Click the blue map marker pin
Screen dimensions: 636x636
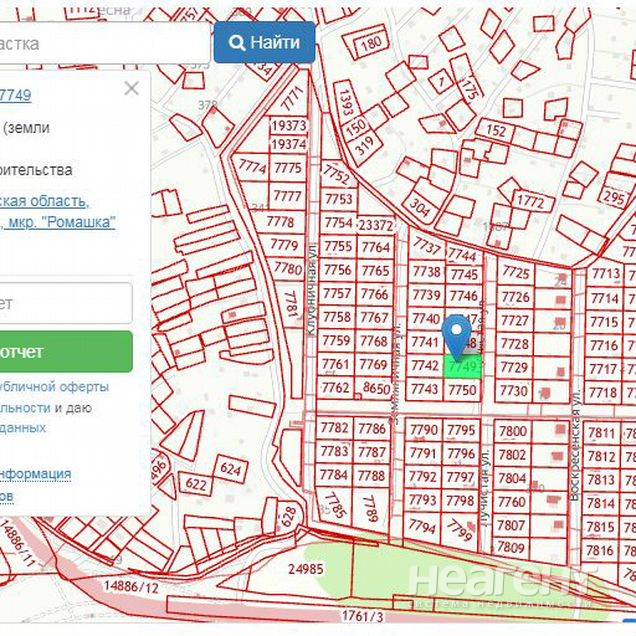(457, 333)
